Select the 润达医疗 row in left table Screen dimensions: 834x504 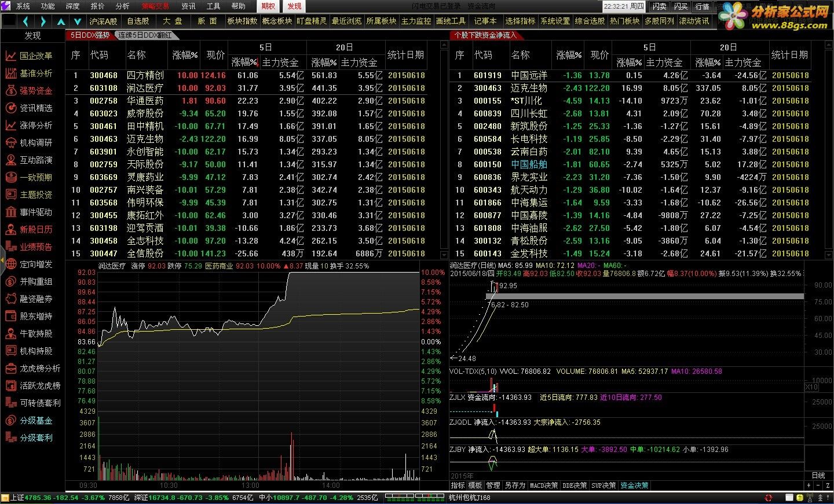click(247, 88)
